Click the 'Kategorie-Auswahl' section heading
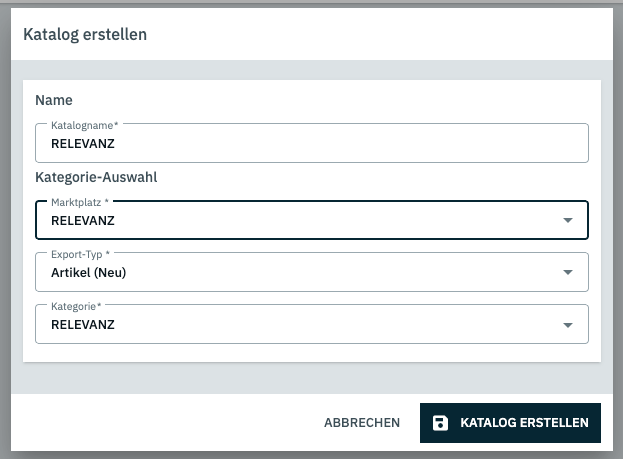 97,178
